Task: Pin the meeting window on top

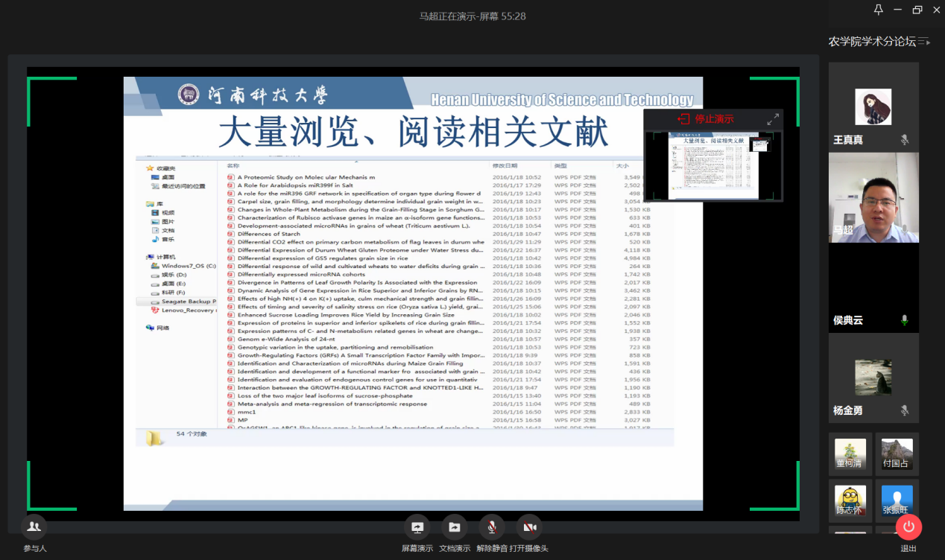Action: pyautogui.click(x=878, y=10)
